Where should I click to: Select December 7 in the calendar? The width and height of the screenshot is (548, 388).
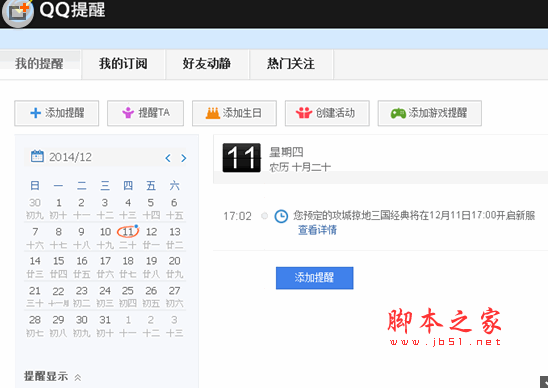35,232
